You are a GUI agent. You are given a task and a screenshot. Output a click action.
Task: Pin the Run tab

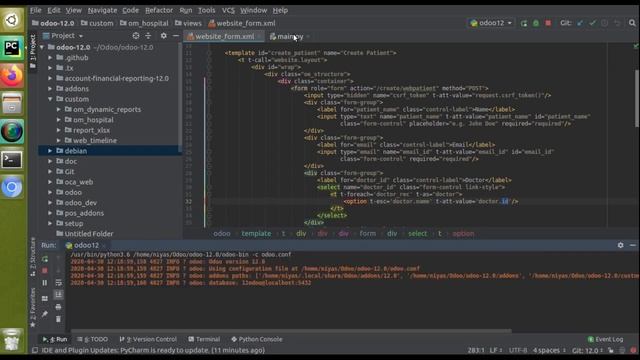(x=45, y=314)
